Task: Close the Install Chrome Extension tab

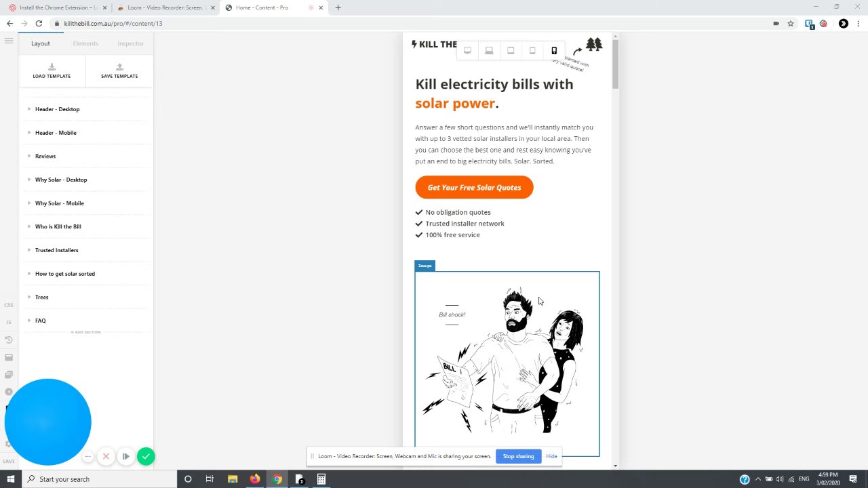Action: point(104,7)
